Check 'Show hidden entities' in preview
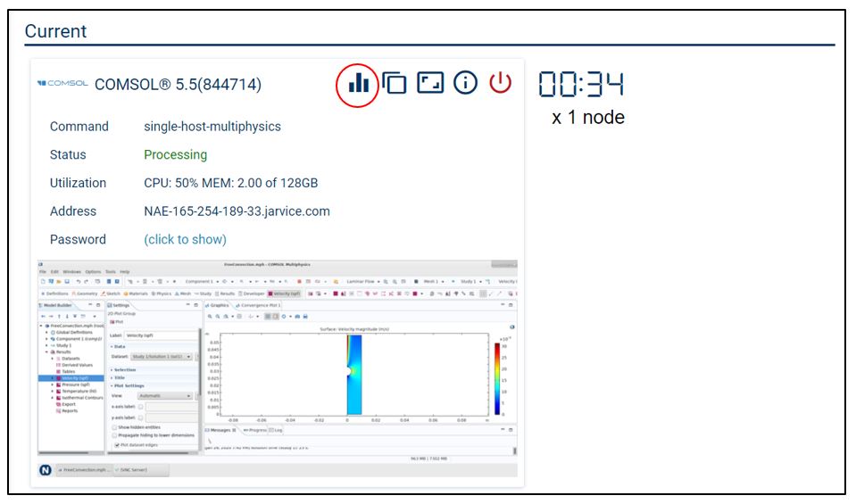 point(114,427)
